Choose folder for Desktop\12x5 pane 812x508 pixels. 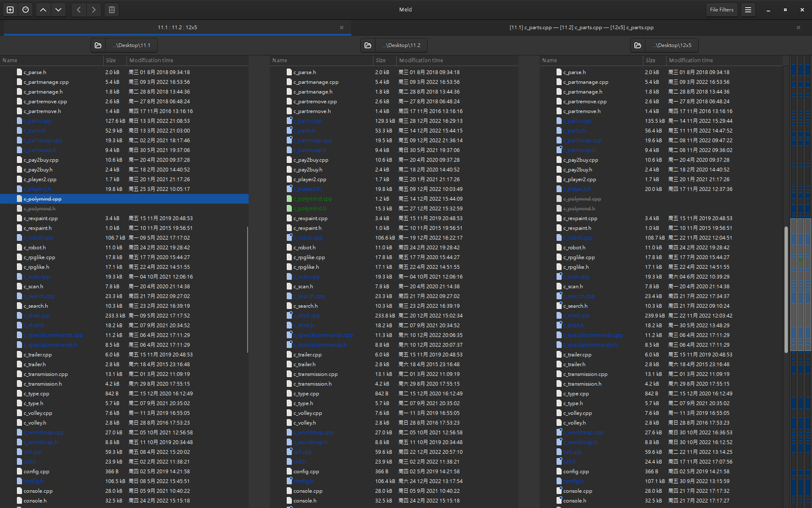pyautogui.click(x=638, y=45)
